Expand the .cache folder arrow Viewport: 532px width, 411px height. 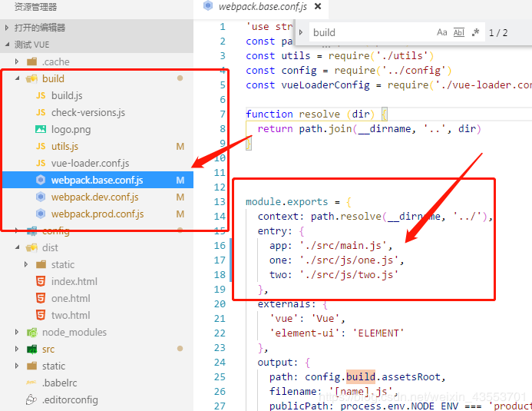17,61
